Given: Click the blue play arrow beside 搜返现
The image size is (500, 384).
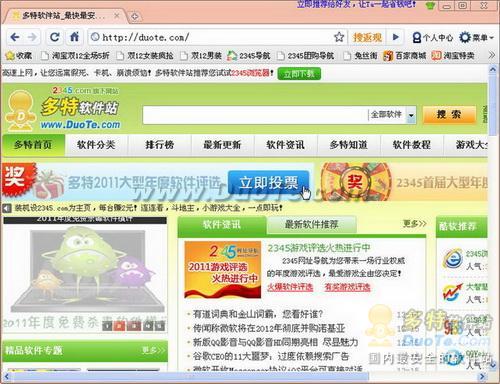Looking at the screenshot, I should click(395, 37).
